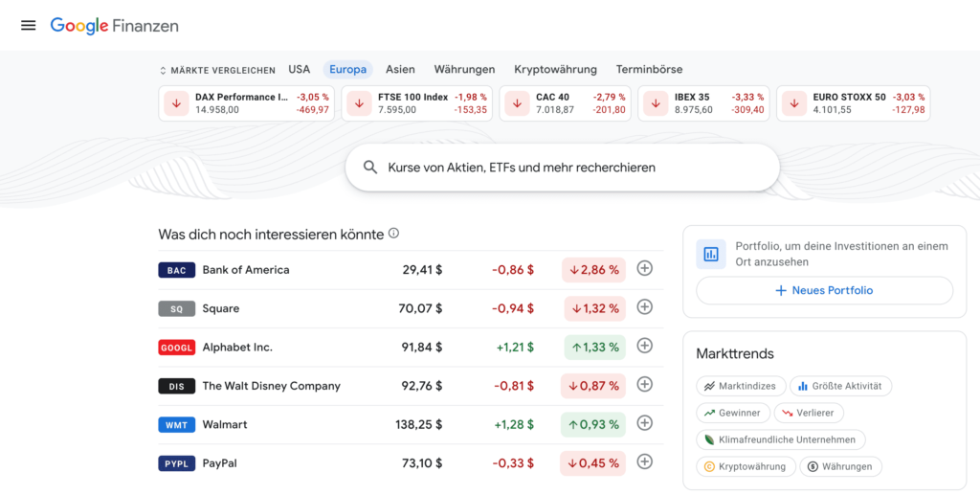
Task: Click Walmart price 138,25 $
Action: (419, 425)
